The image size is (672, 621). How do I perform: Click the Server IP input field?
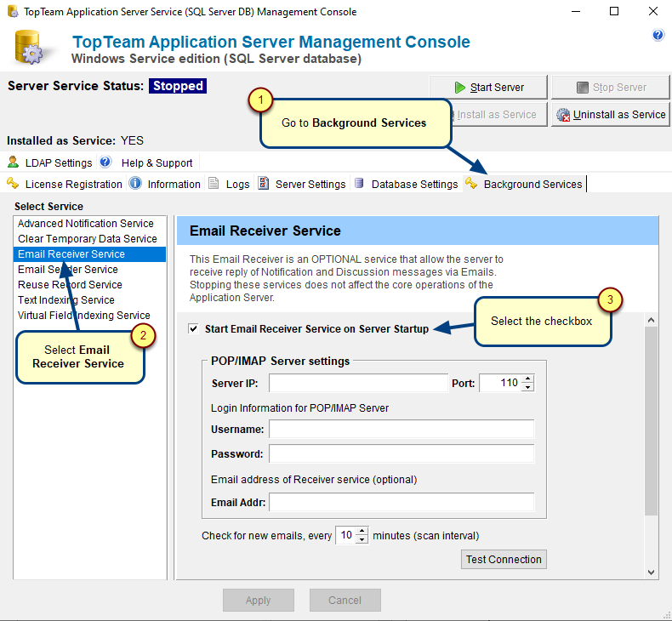coord(358,383)
